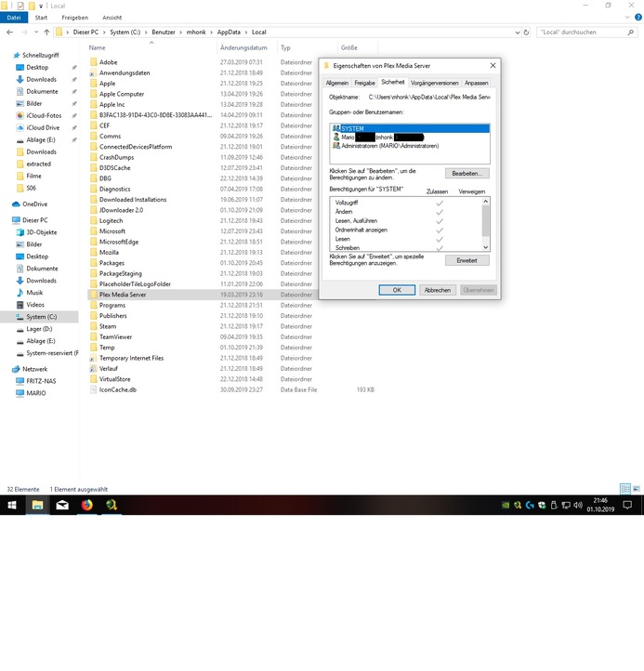Select the Steam folder
This screenshot has width=644, height=671.
(x=108, y=326)
